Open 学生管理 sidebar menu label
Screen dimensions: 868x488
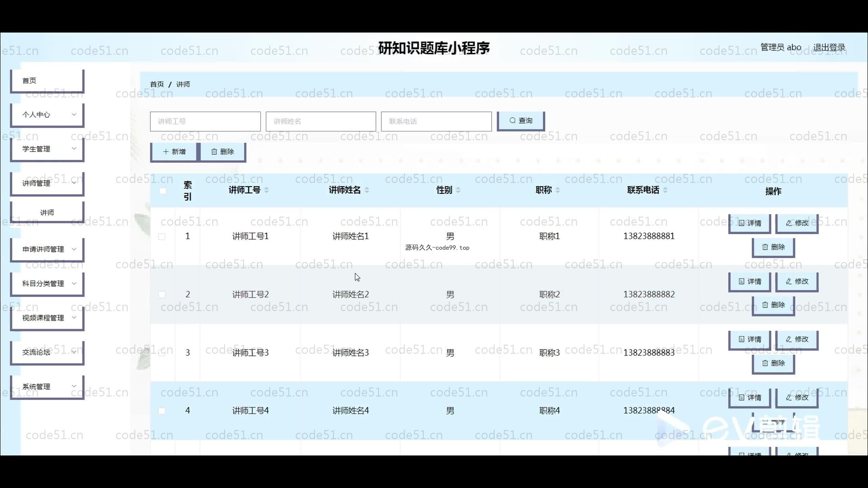(x=36, y=149)
